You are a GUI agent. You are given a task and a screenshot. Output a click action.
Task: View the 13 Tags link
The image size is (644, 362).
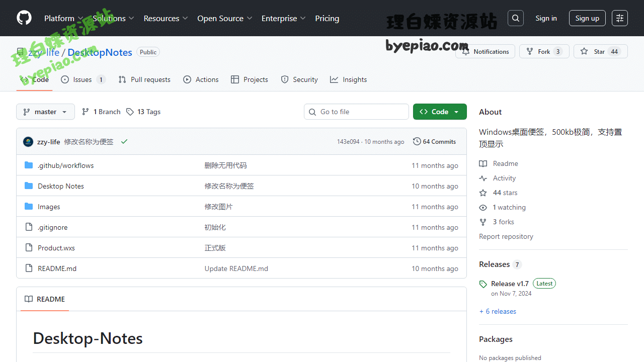click(143, 112)
